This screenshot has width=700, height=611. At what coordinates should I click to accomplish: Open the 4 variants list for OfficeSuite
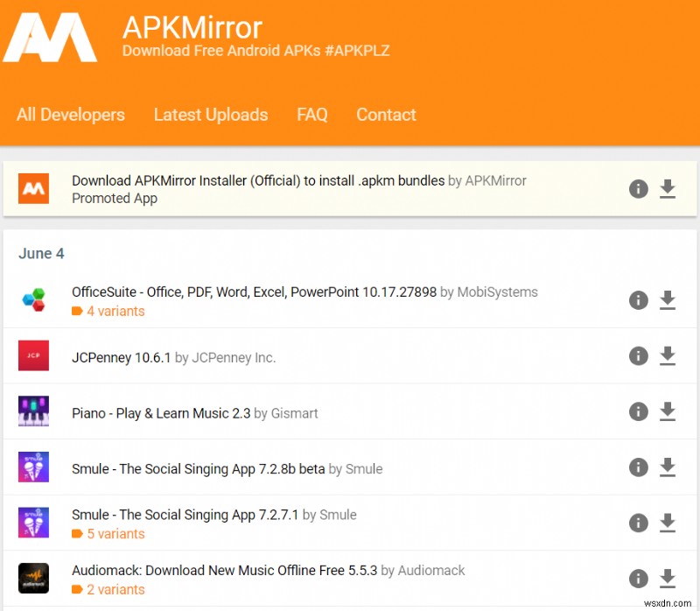point(115,311)
